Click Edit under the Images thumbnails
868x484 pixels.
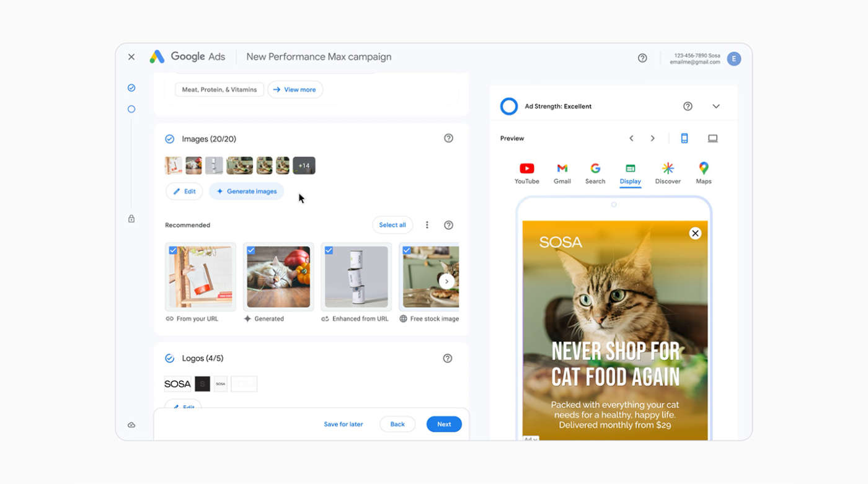click(x=184, y=191)
